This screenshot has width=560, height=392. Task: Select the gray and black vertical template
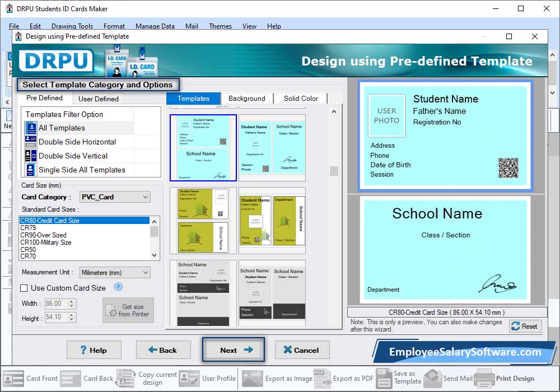pos(272,293)
